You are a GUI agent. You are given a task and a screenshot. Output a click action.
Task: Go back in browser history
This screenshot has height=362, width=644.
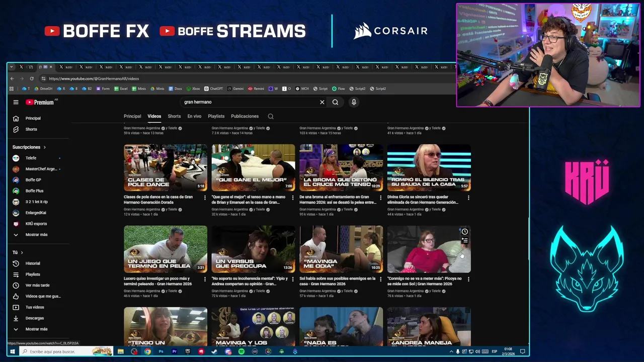tap(12, 78)
